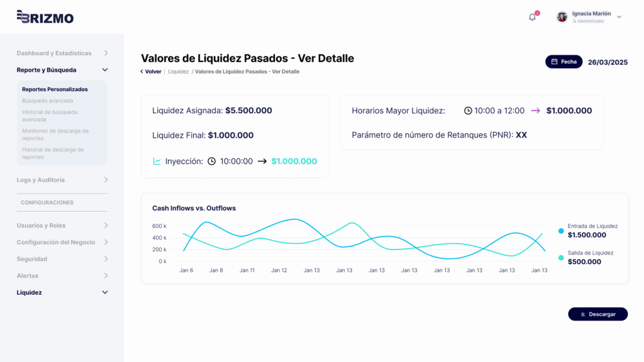The width and height of the screenshot is (644, 362).
Task: Click the Volver link
Action: [151, 71]
